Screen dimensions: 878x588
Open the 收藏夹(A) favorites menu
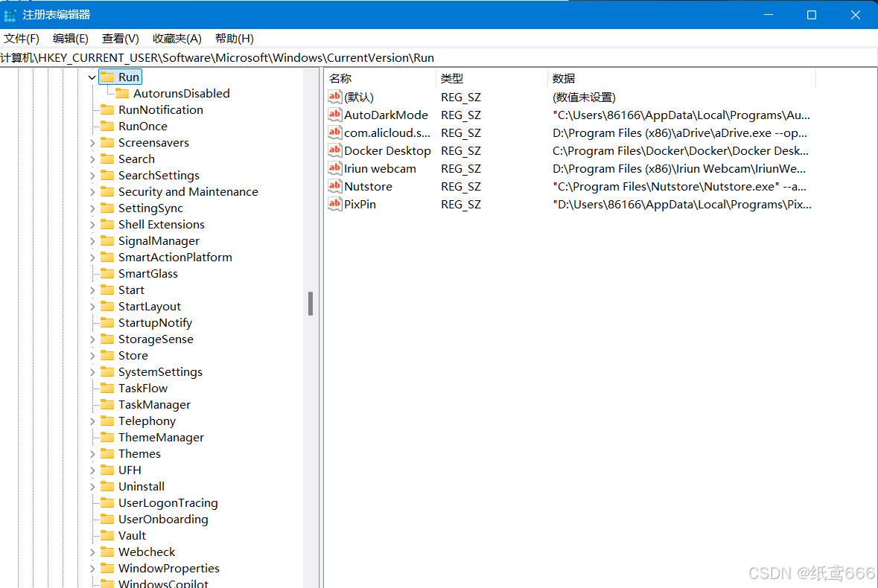click(176, 39)
